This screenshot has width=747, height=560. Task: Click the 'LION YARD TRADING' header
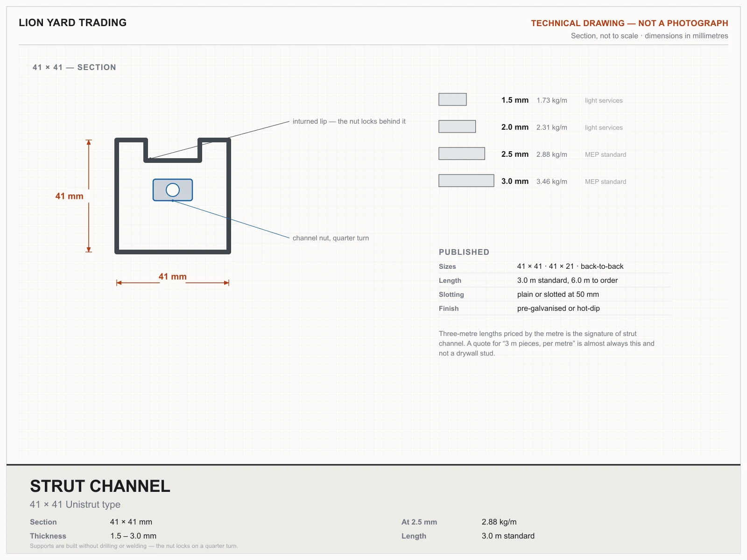click(x=73, y=22)
